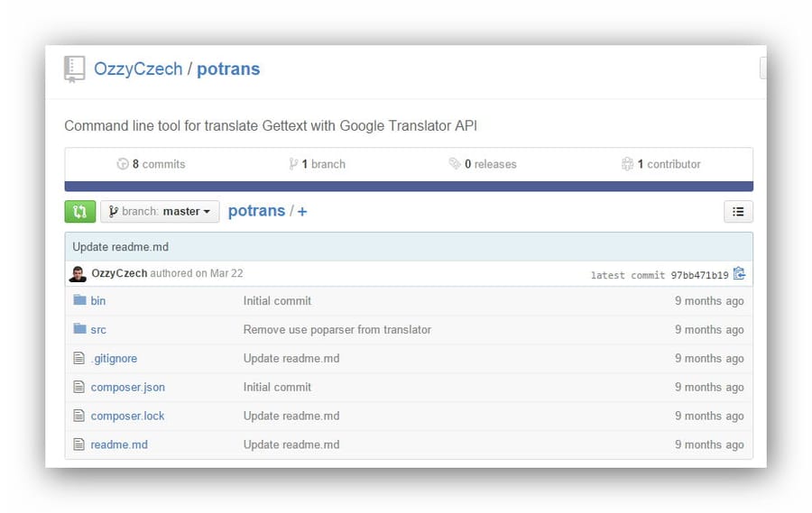This screenshot has height=513, width=812.
Task: Open Update readme.md commit in composer.lock row
Action: pyautogui.click(x=291, y=416)
